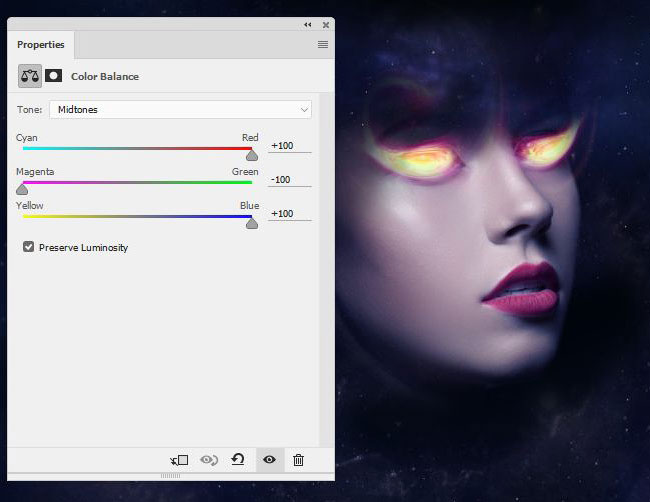The width and height of the screenshot is (650, 502).
Task: Close the Properties panel
Action: coord(326,25)
